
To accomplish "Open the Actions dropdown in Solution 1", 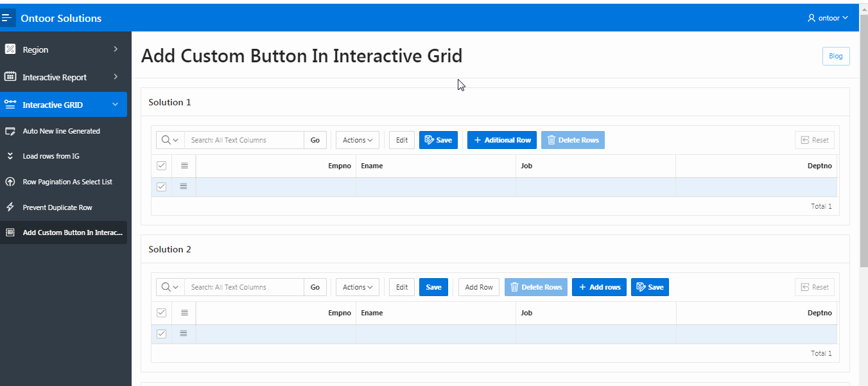I will (357, 139).
